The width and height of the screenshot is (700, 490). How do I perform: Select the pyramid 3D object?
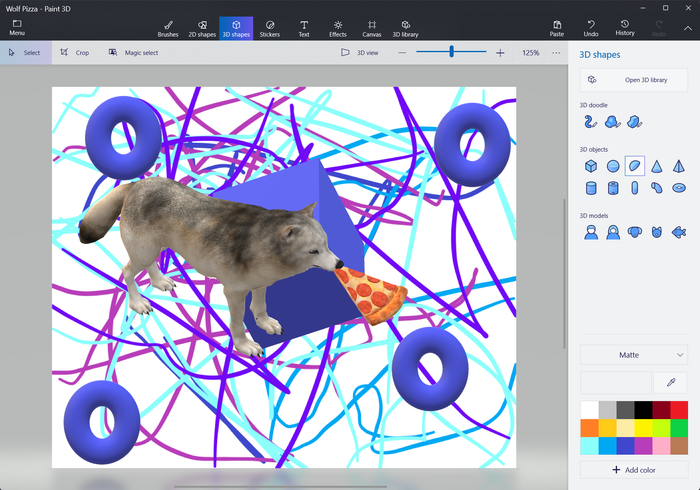pyautogui.click(x=678, y=166)
